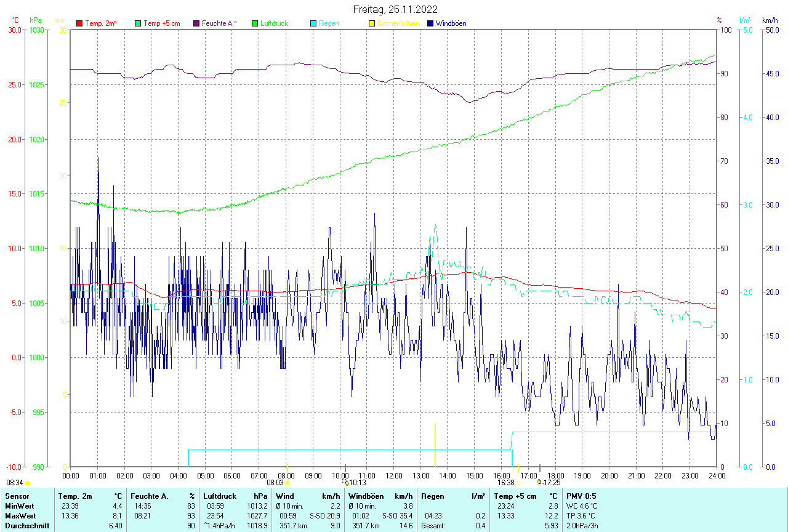Click the TP 3.6 °C value
Viewport: 788px width, 532px height.
pos(581,516)
